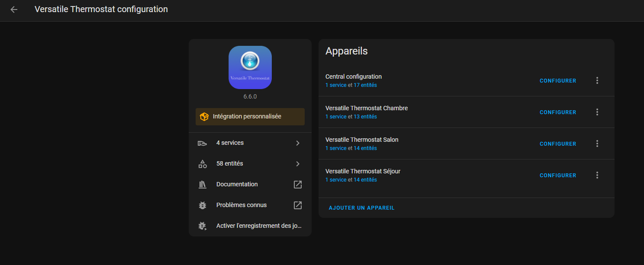Open 1 service link under Central configuration
Viewport: 644px width, 265px height.
[336, 85]
